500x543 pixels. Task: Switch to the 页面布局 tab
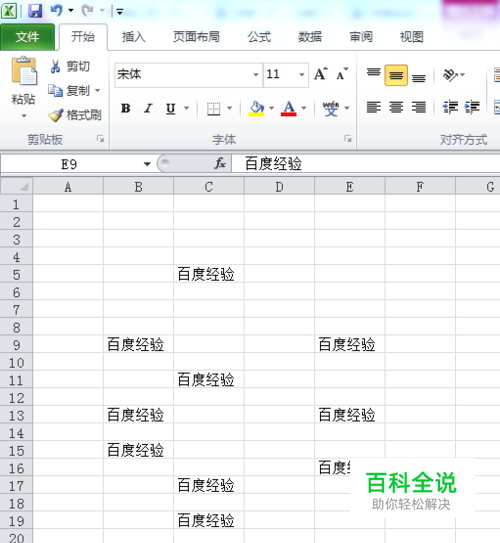(196, 37)
